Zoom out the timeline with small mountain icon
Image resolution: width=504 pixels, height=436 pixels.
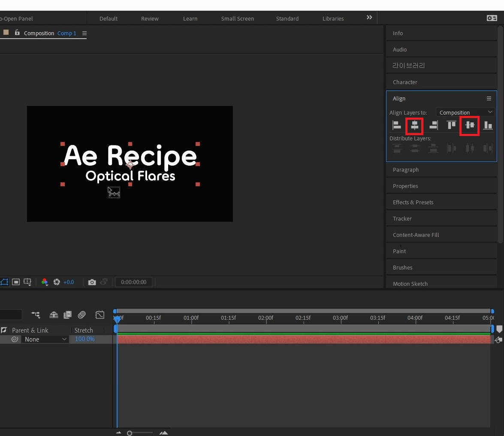pyautogui.click(x=119, y=433)
